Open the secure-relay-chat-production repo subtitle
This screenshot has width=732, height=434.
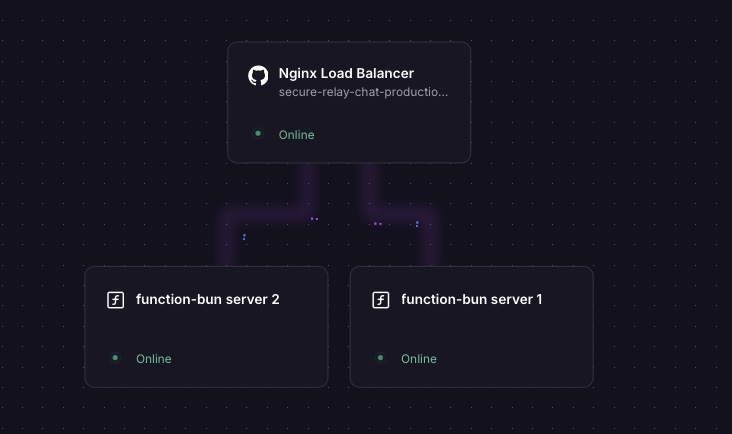pos(363,92)
